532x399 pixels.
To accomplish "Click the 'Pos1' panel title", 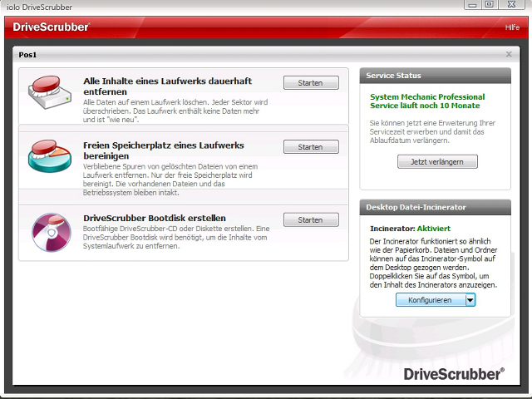I will [27, 55].
